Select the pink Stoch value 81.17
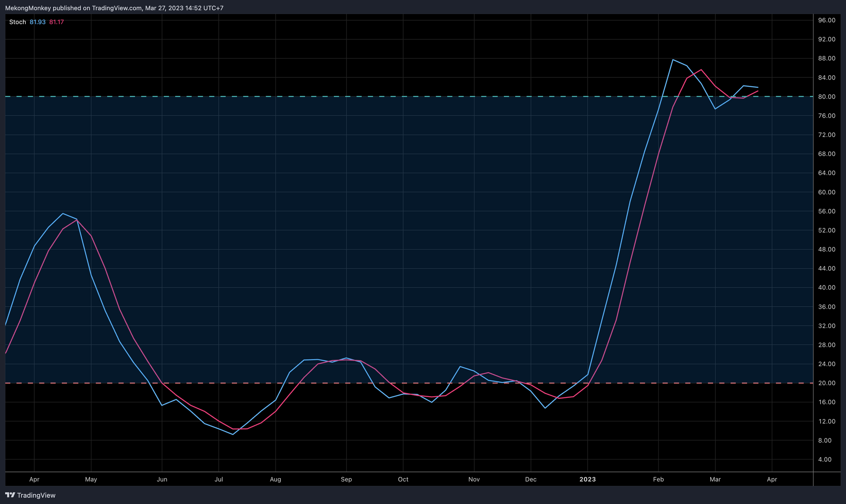Screen dimensions: 846x504 [56, 22]
